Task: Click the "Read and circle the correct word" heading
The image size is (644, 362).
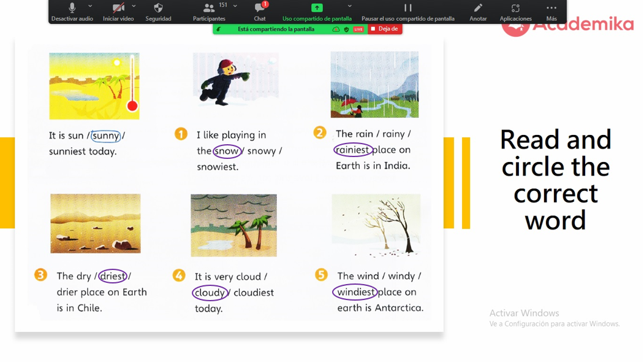Action: [555, 180]
